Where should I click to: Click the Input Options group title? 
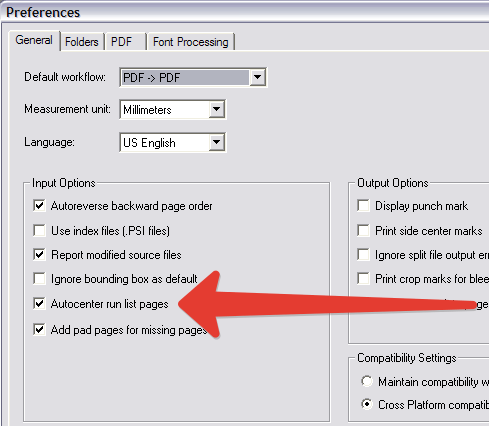(64, 183)
